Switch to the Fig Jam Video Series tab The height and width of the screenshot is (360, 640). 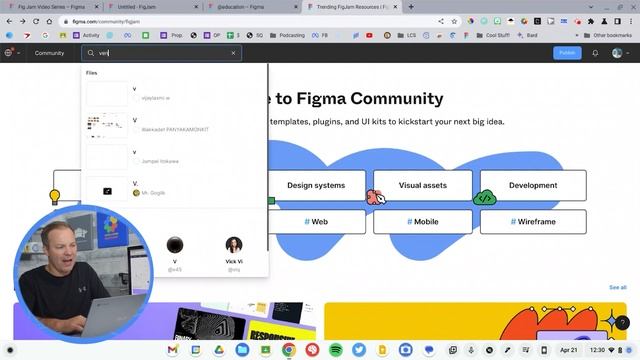(x=51, y=7)
